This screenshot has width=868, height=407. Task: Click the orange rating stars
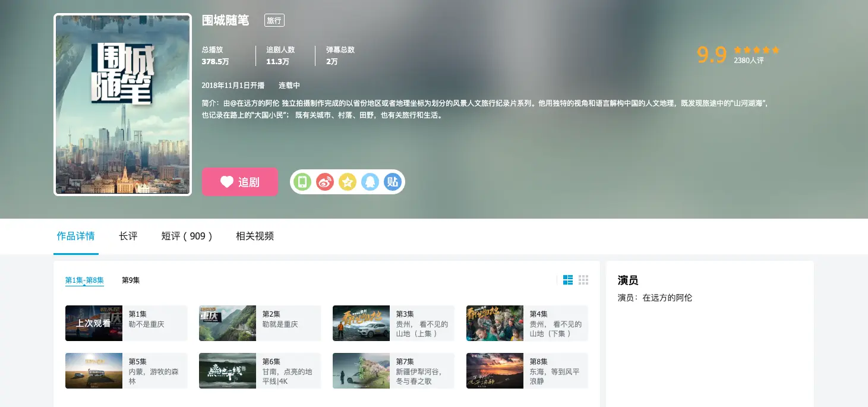(756, 51)
